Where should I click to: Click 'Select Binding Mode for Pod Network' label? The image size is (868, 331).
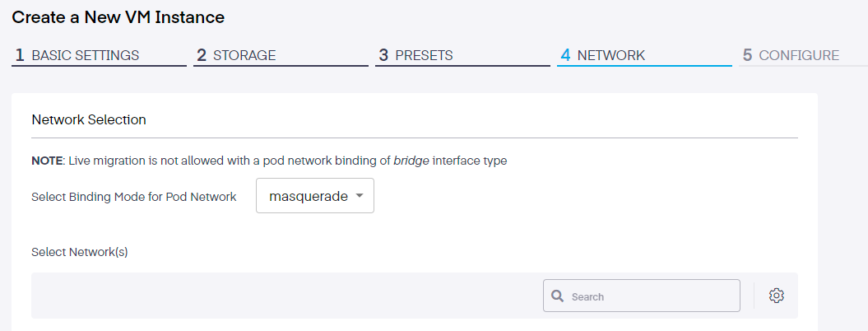(x=134, y=197)
